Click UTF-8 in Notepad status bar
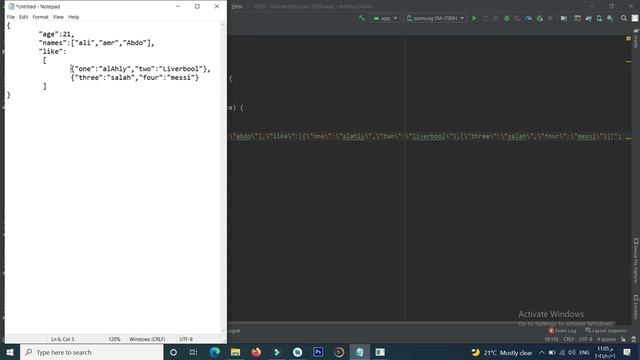The height and width of the screenshot is (360, 640). point(186,339)
